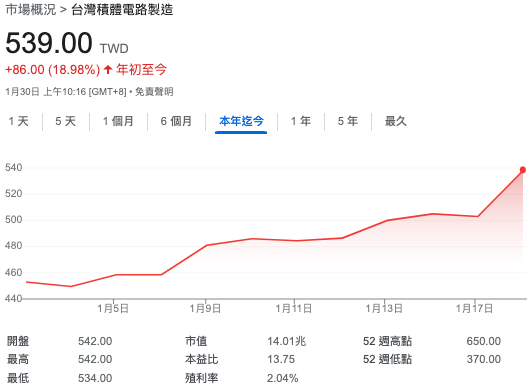Click the TWD currency label
Viewport: 530px width, 390px height.
[x=114, y=49]
